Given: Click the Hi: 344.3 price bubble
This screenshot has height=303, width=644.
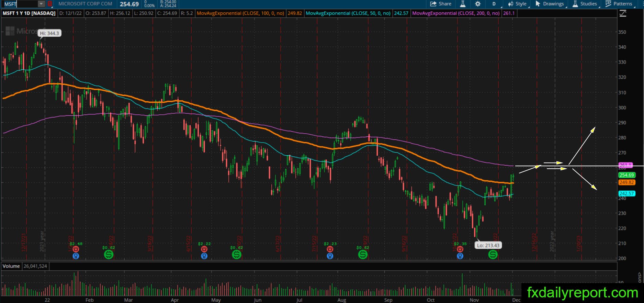Looking at the screenshot, I should [49, 33].
